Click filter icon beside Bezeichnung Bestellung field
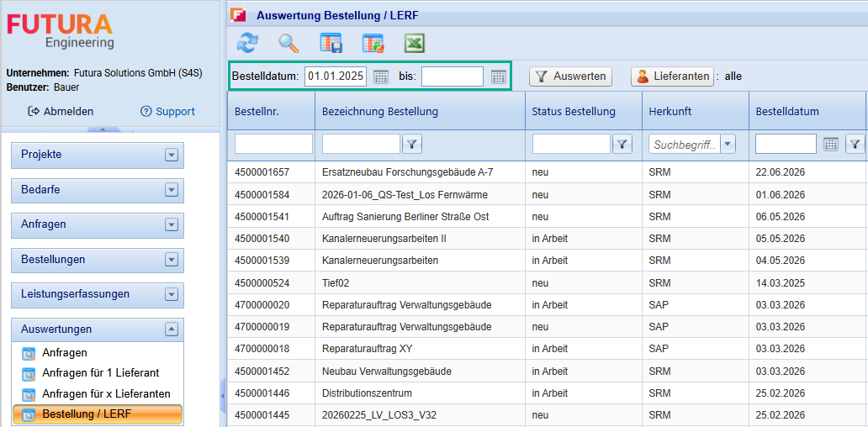Screen dimensions: 868x427 point(411,145)
